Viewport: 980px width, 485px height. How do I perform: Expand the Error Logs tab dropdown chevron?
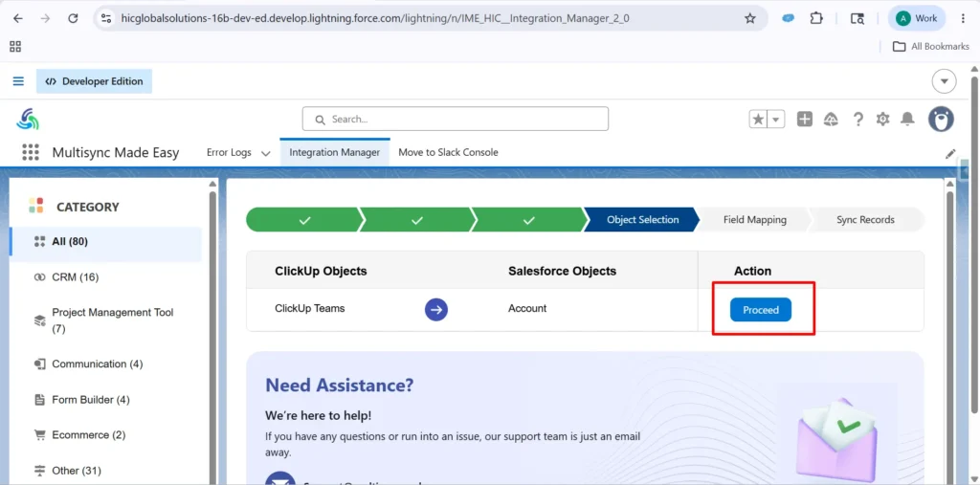[266, 153]
